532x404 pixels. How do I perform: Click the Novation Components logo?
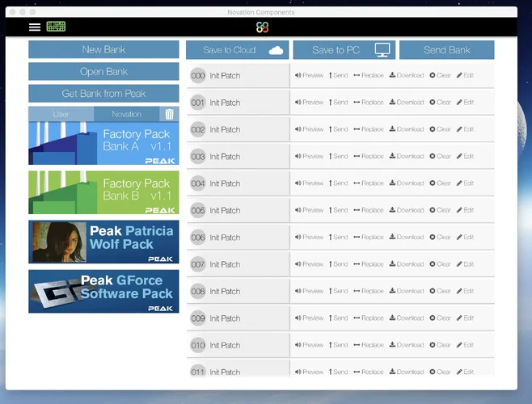(x=262, y=27)
